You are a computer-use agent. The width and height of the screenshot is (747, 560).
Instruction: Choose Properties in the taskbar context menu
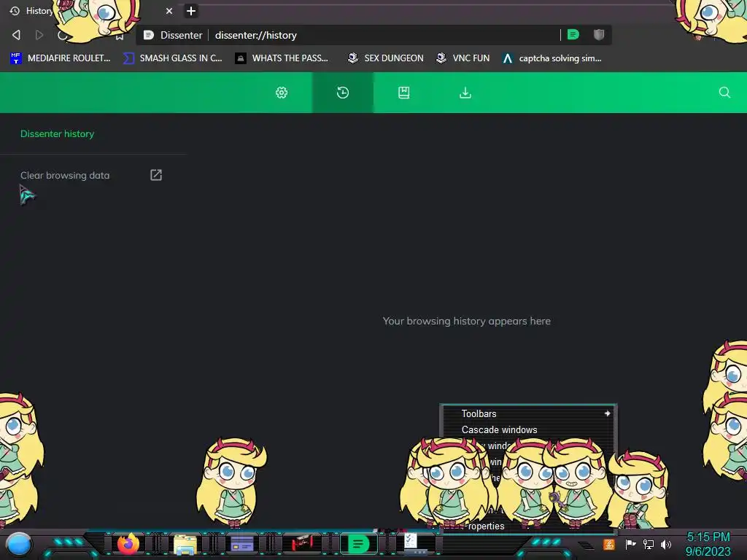(x=486, y=526)
